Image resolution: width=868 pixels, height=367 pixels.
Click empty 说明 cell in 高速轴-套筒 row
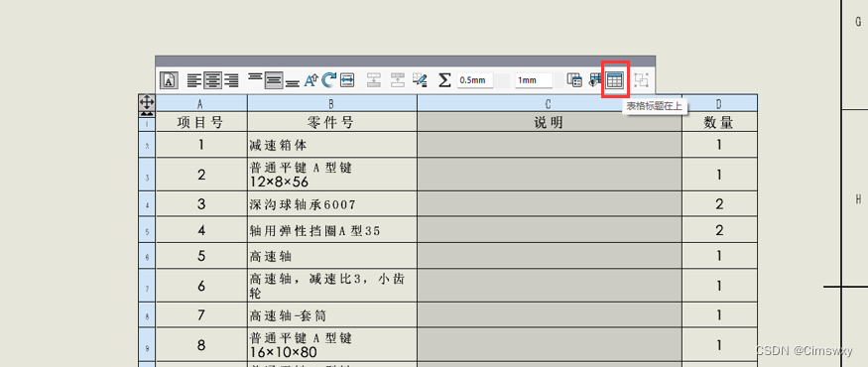[550, 315]
